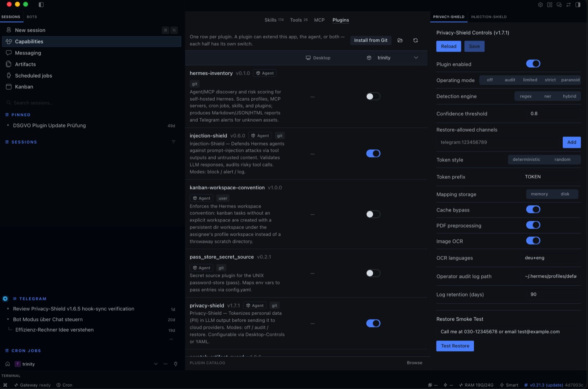Open the more options dots beside trinity
Viewport: 588px width, 389px height.
(166, 364)
